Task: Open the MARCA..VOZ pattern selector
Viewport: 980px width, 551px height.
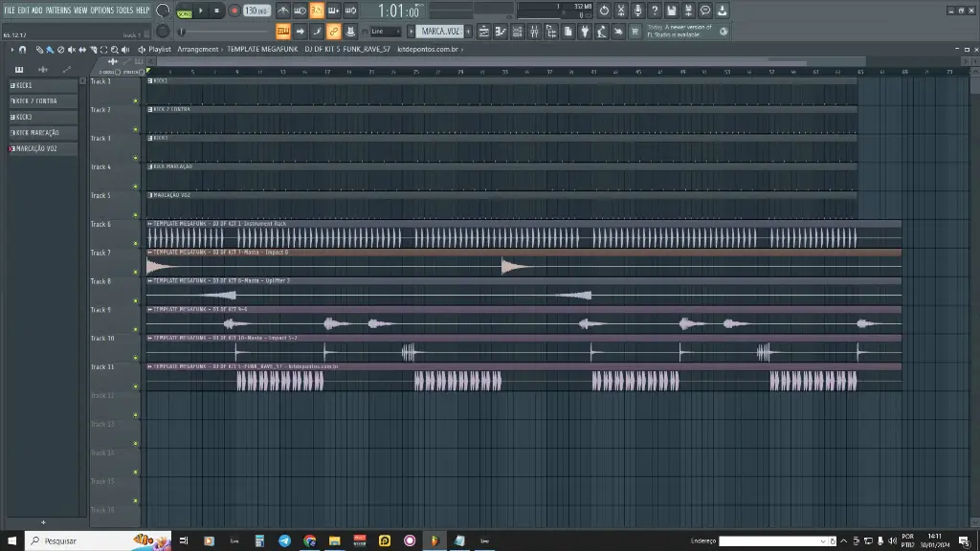Action: coord(440,32)
